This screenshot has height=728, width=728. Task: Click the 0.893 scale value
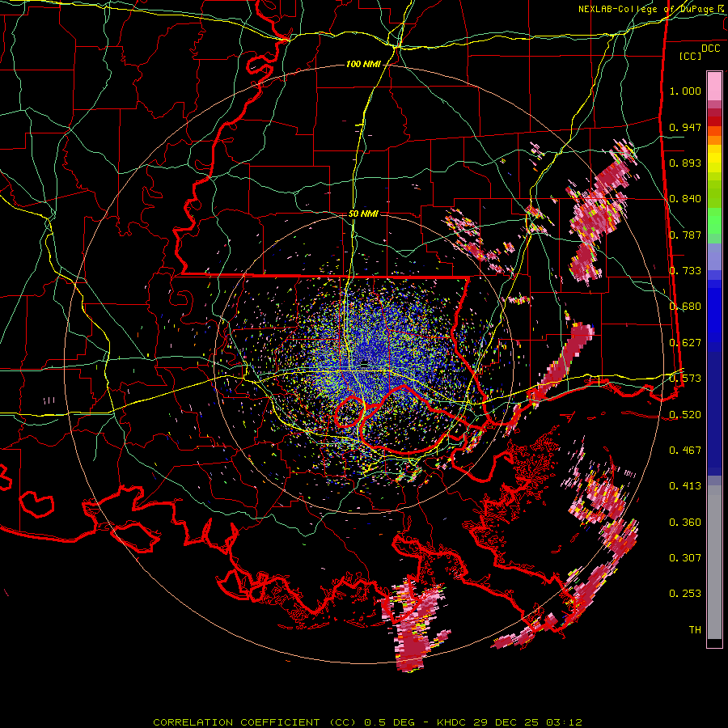point(685,163)
